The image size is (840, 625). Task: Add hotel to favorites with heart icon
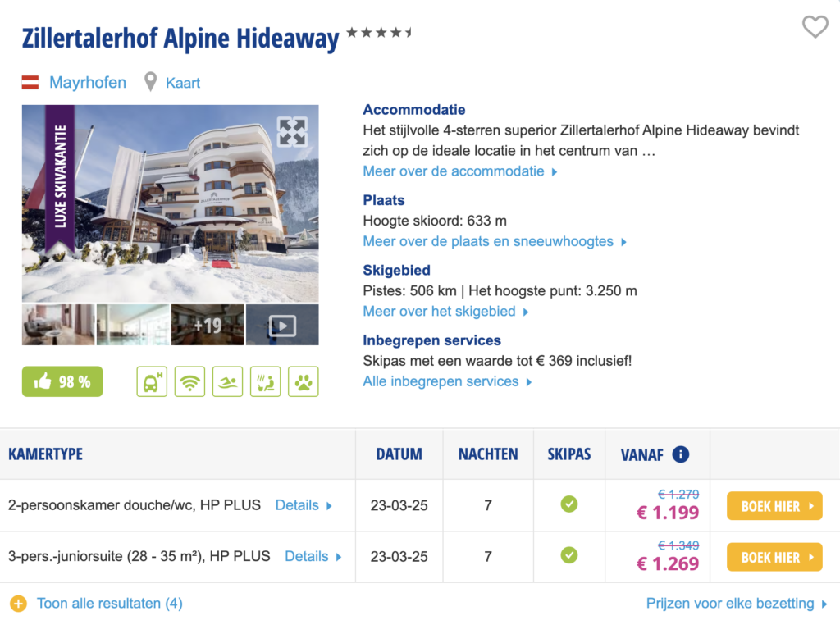[815, 27]
